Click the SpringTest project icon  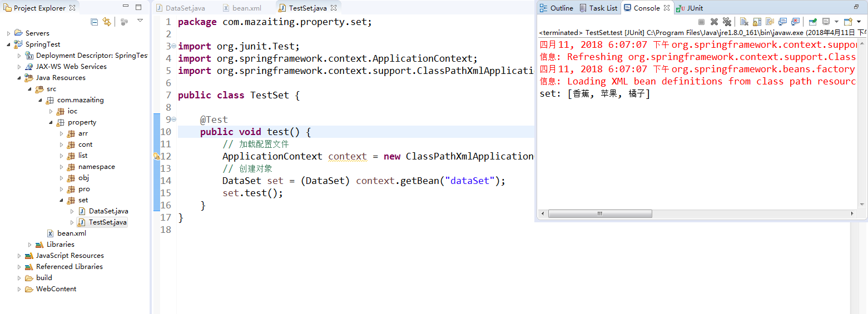coord(18,44)
